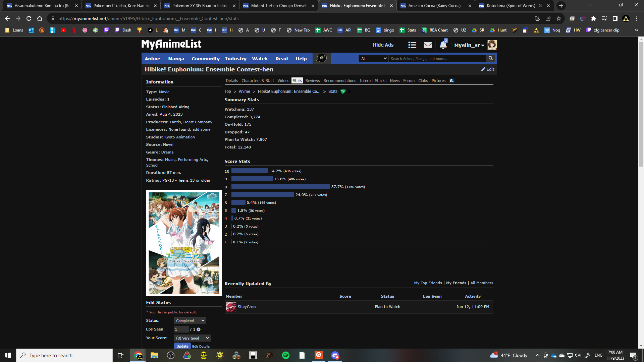The width and height of the screenshot is (644, 362).
Task: Open the Your Score dropdown
Action: pyautogui.click(x=193, y=338)
